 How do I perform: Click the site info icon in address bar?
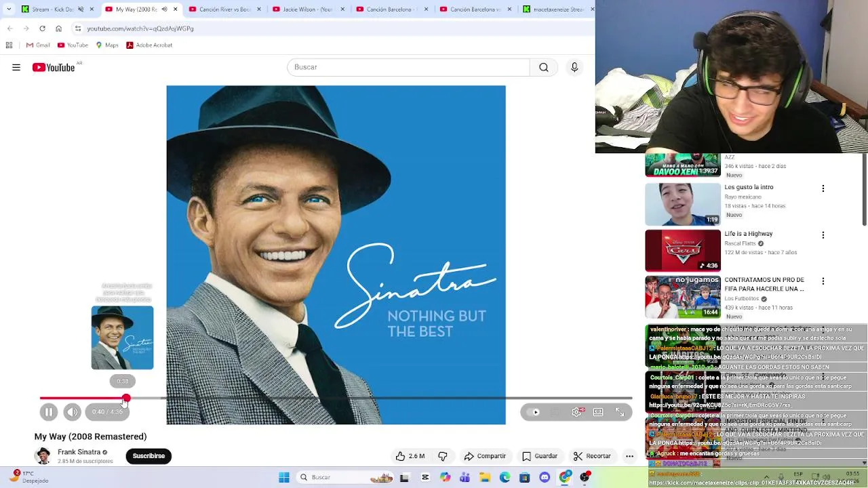click(x=78, y=28)
